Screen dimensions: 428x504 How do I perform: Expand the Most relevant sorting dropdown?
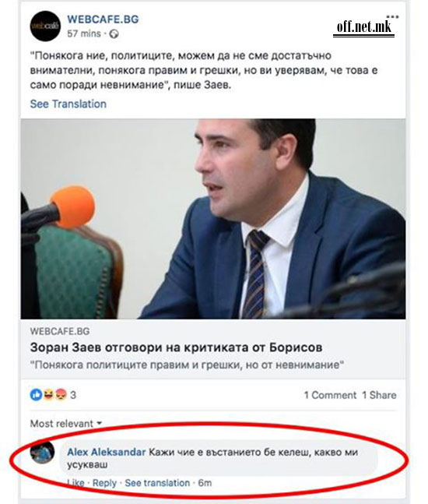(66, 424)
